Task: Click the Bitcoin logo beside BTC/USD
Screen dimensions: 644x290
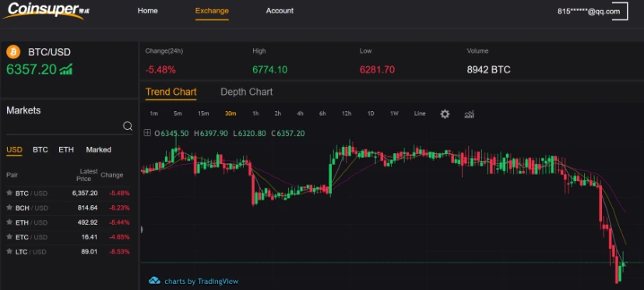Action: click(13, 52)
